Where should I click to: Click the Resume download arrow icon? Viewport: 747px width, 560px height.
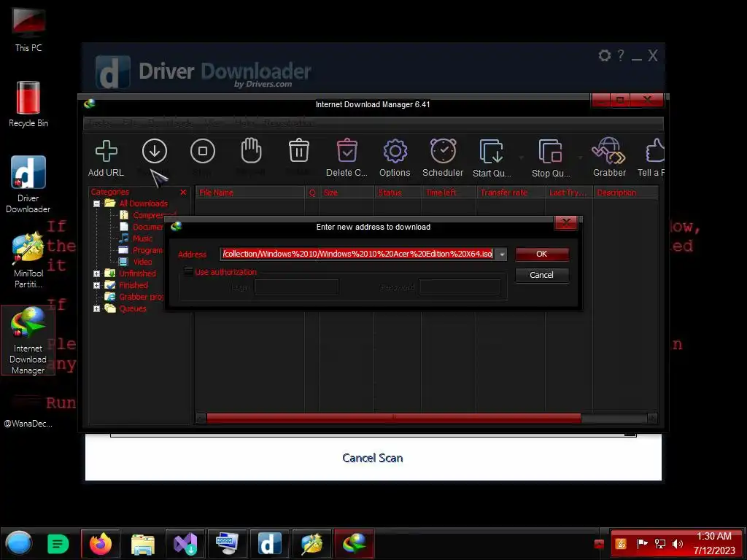click(x=155, y=152)
